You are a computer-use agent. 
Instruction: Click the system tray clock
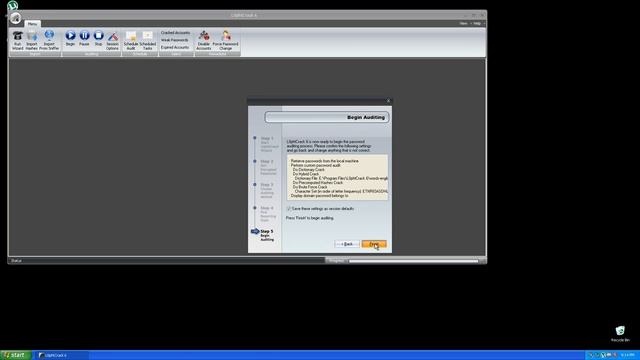pyautogui.click(x=627, y=355)
